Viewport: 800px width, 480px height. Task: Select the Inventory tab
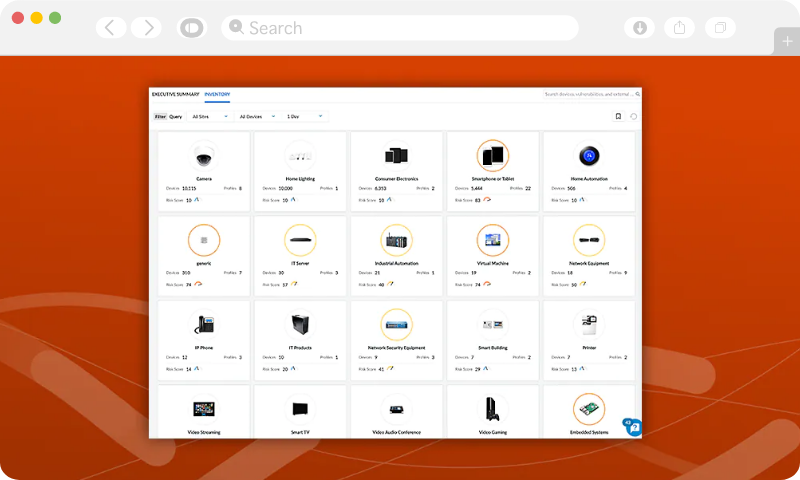click(217, 94)
